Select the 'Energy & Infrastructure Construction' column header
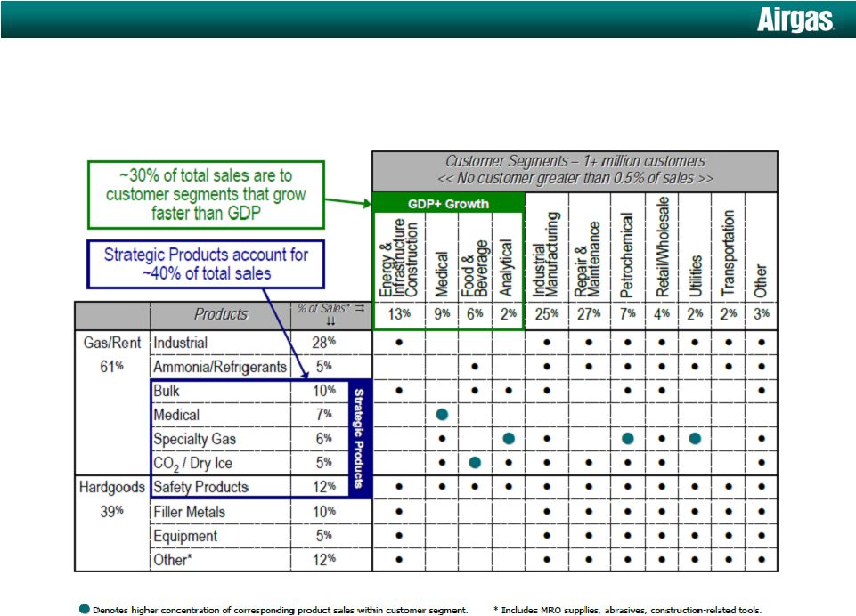Viewport: 856px width, 616px height. pos(398,257)
